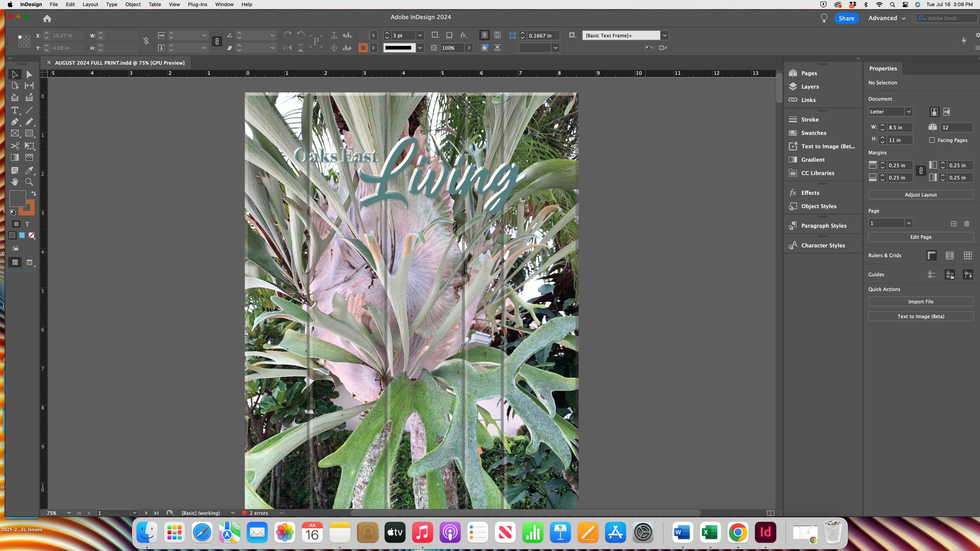Open the Object menu

[133, 5]
